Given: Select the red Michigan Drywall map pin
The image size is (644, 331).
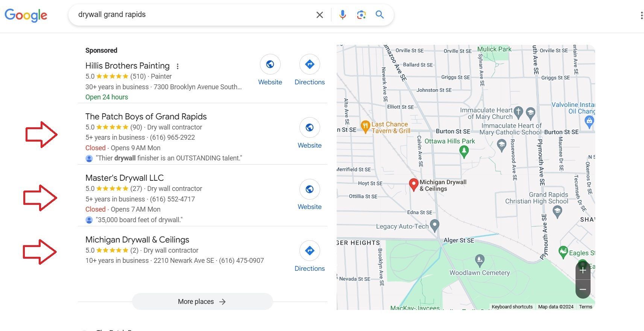Looking at the screenshot, I should (x=413, y=185).
